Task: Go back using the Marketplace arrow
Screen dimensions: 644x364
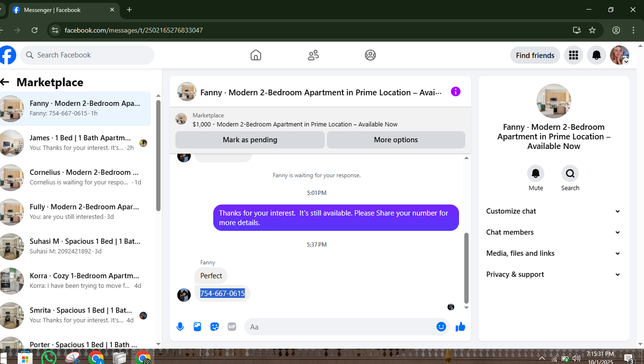Action: tap(5, 82)
